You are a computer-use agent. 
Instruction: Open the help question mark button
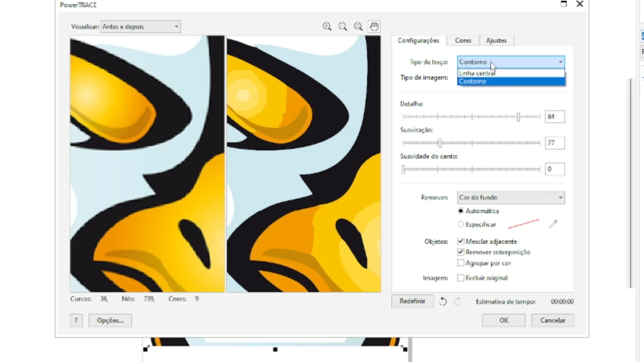[x=76, y=320]
